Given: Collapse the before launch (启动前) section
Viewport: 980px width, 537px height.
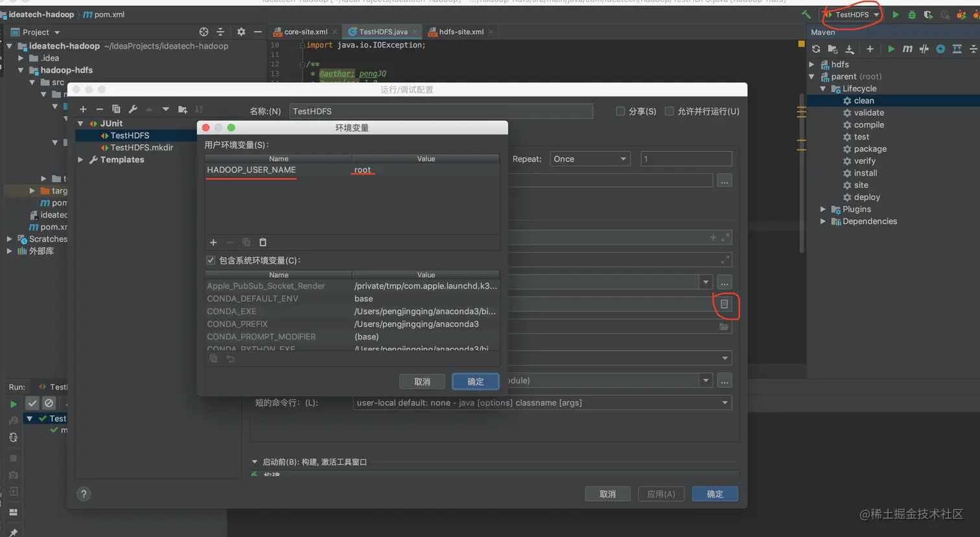Looking at the screenshot, I should coord(254,462).
